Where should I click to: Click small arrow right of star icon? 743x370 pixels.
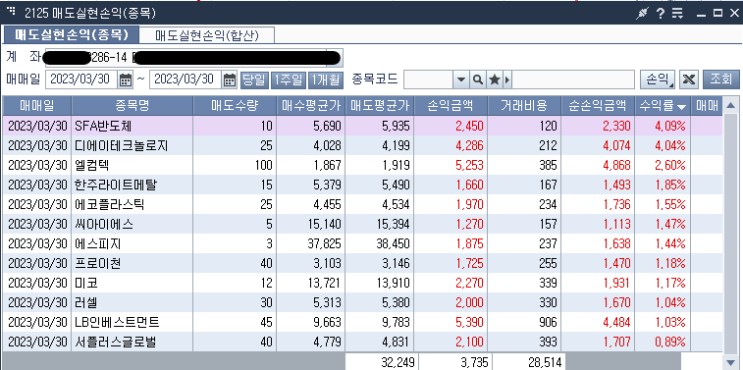507,80
